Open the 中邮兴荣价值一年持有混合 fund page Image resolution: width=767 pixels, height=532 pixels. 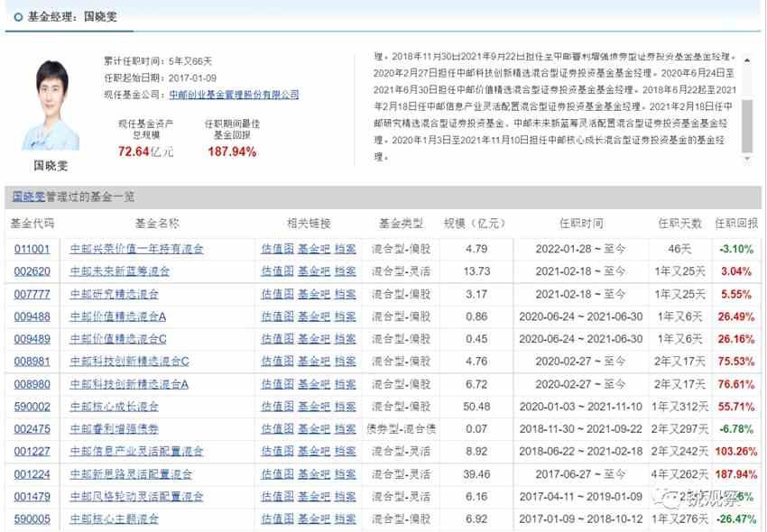click(x=136, y=250)
